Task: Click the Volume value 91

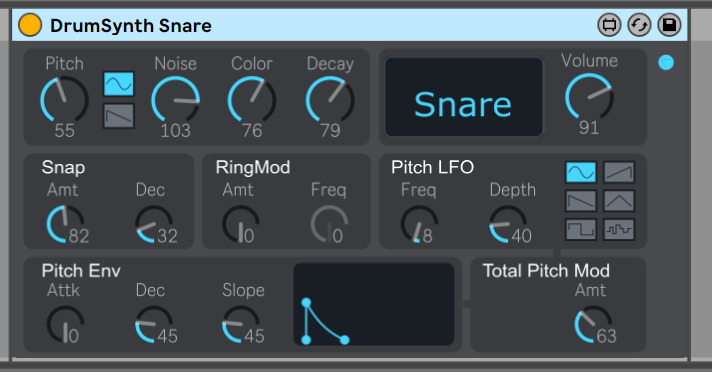Action: point(589,128)
